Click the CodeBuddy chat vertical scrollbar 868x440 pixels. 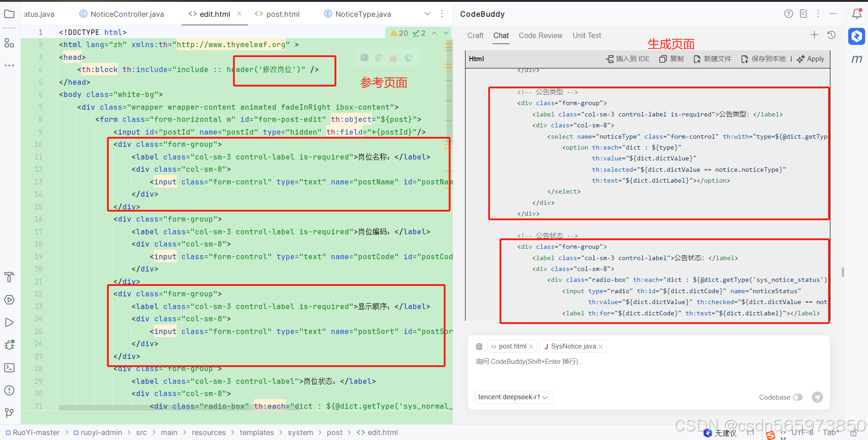tap(843, 272)
